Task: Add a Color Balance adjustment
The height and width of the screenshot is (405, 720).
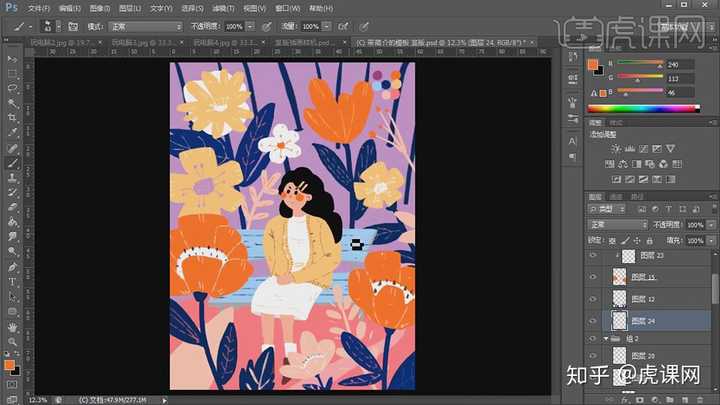Action: pyautogui.click(x=623, y=164)
